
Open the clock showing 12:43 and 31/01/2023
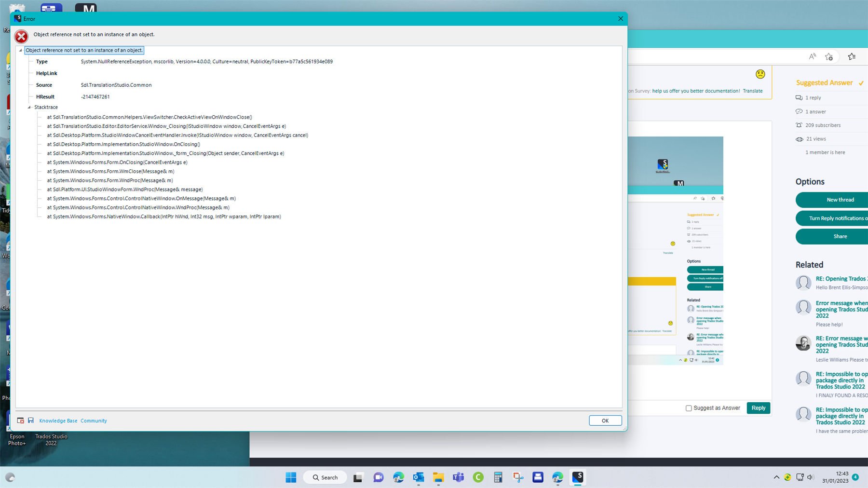point(835,477)
